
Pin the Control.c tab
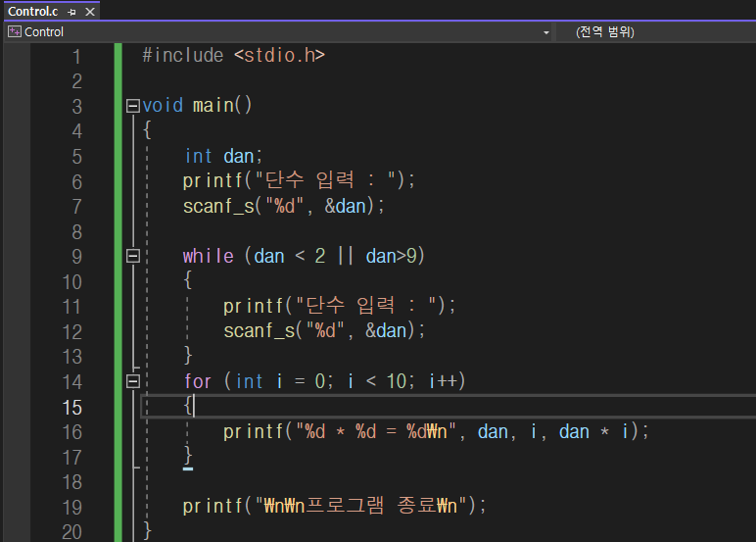coord(71,12)
